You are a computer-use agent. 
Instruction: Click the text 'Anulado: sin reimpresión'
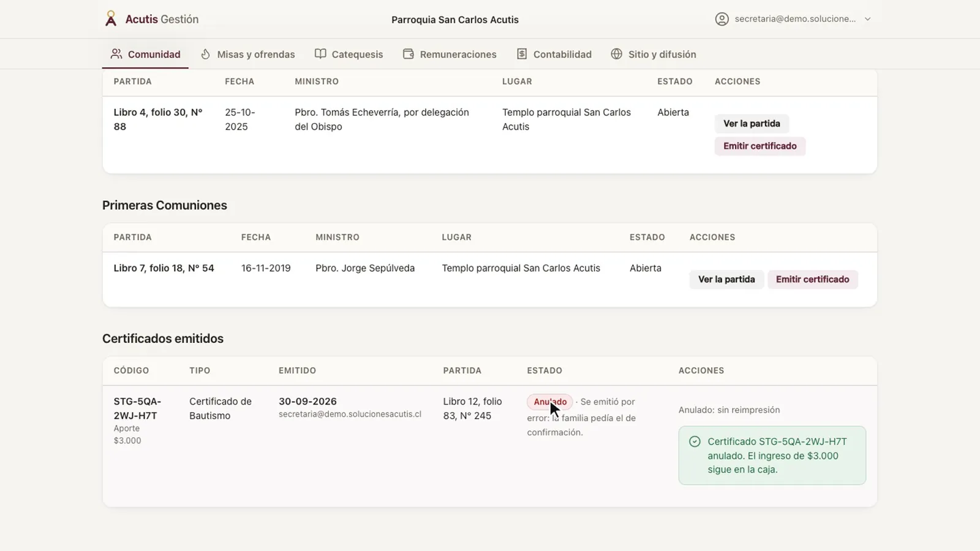tap(729, 410)
